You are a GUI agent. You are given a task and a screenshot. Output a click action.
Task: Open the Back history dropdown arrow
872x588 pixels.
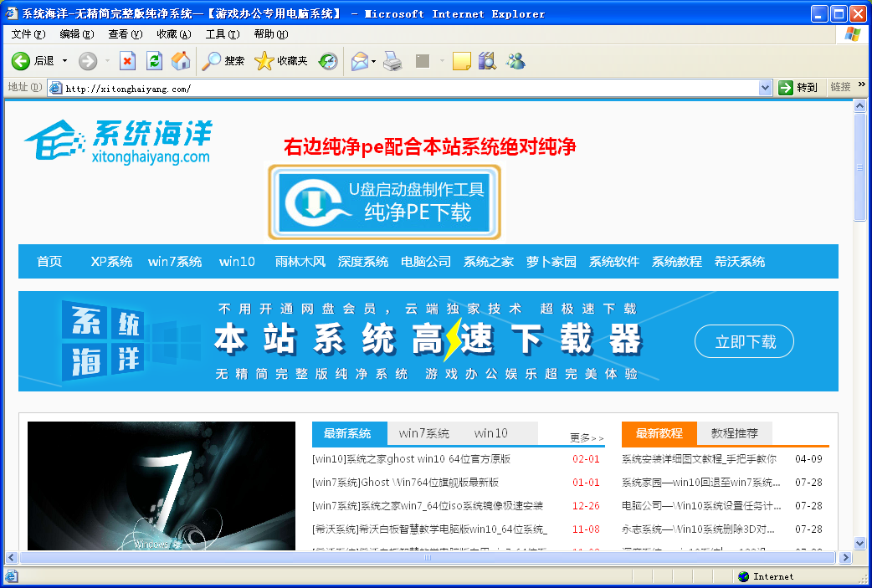[x=64, y=61]
